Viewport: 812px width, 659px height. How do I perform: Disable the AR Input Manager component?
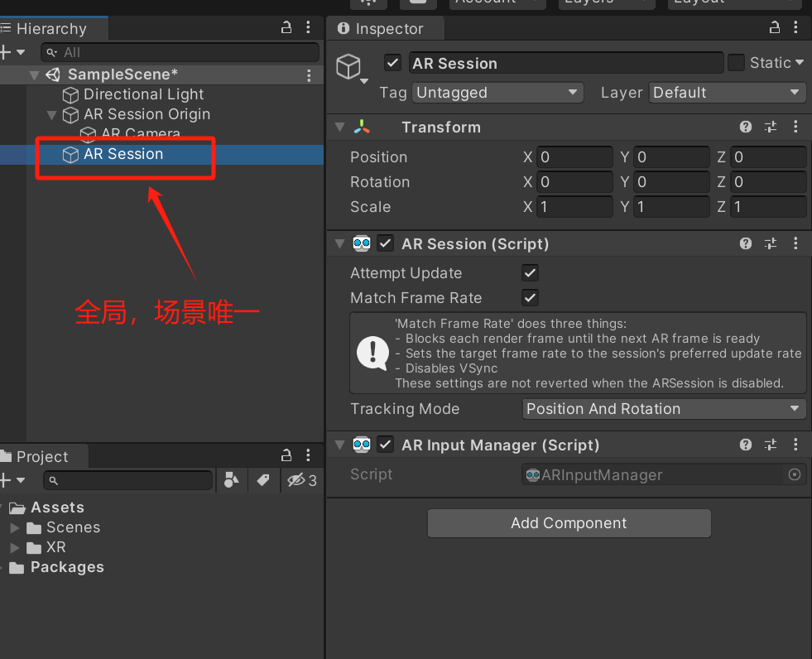point(385,445)
